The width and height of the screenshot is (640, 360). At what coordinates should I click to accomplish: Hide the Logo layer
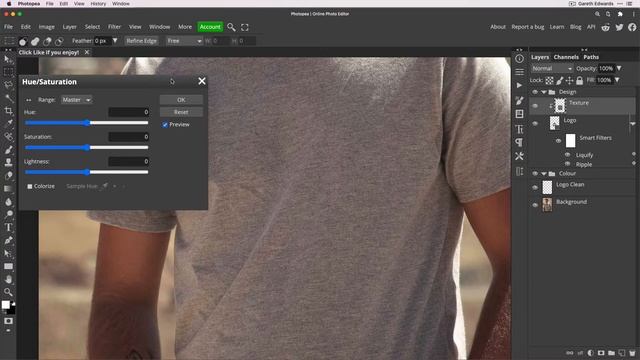[535, 123]
